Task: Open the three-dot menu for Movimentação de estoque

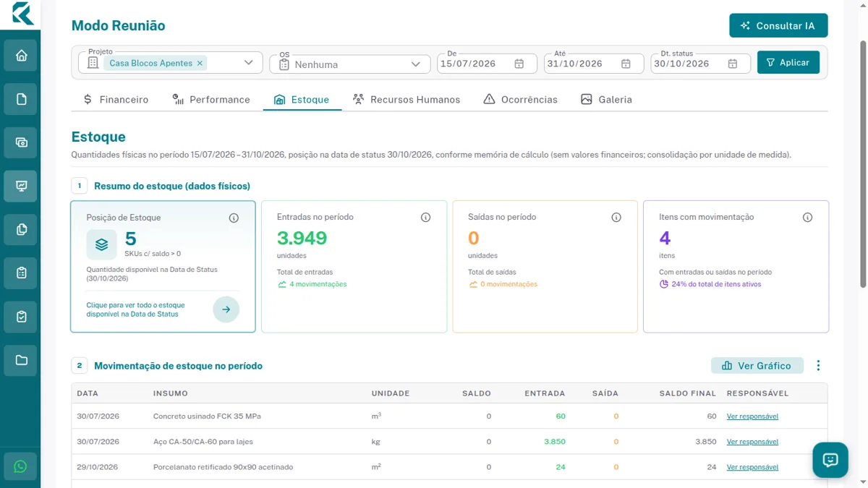Action: 818,366
